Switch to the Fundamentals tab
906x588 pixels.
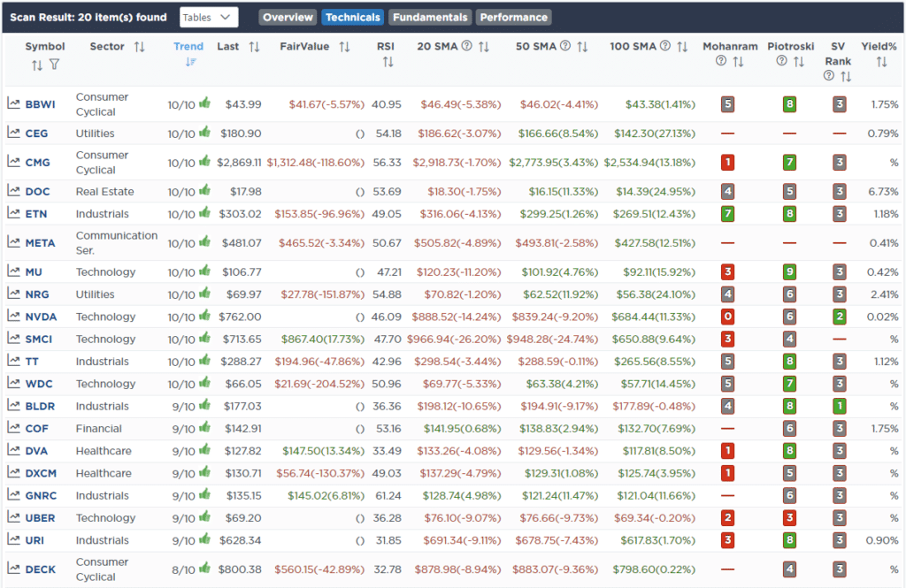[430, 18]
